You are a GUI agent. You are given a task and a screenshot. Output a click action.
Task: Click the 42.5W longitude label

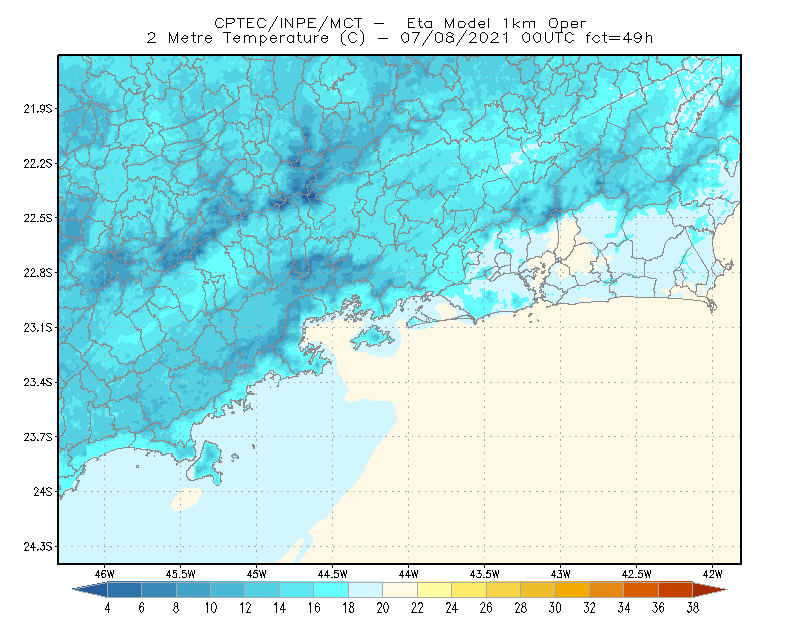[637, 574]
